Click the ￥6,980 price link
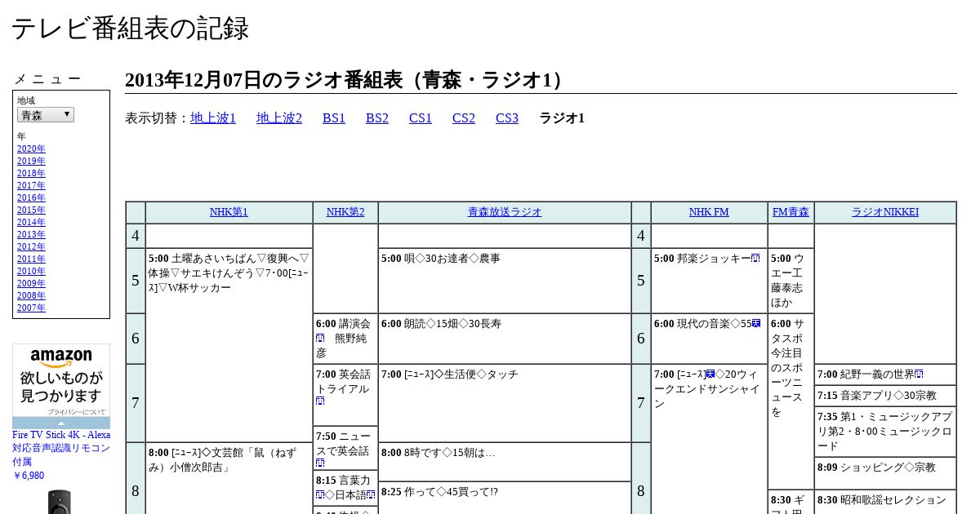 29,476
